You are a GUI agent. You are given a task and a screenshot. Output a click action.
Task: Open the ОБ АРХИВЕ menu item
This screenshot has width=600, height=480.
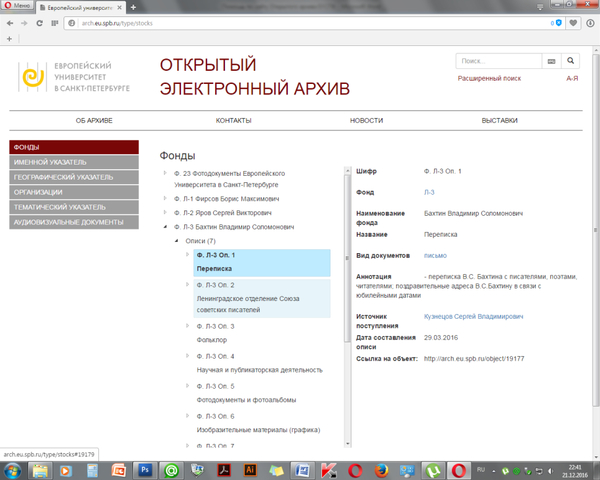pos(94,120)
